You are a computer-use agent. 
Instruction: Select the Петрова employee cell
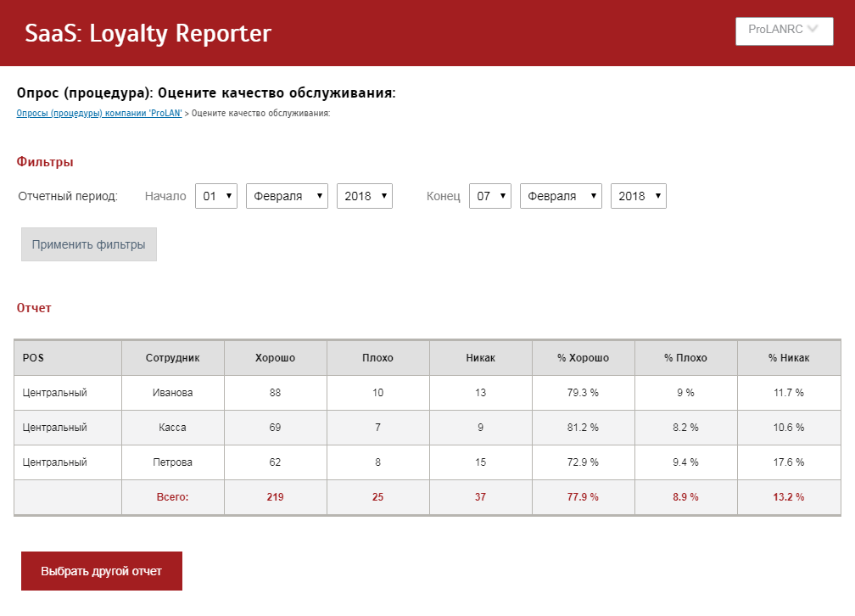point(173,462)
